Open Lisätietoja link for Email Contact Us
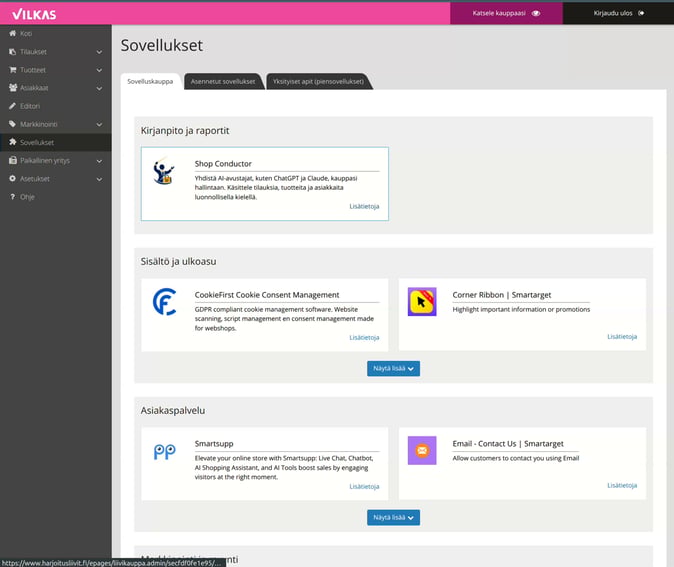The width and height of the screenshot is (674, 567). pyautogui.click(x=622, y=485)
